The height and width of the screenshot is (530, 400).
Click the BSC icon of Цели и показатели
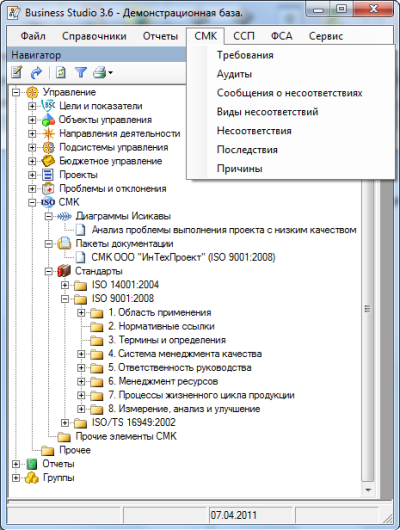tap(48, 106)
